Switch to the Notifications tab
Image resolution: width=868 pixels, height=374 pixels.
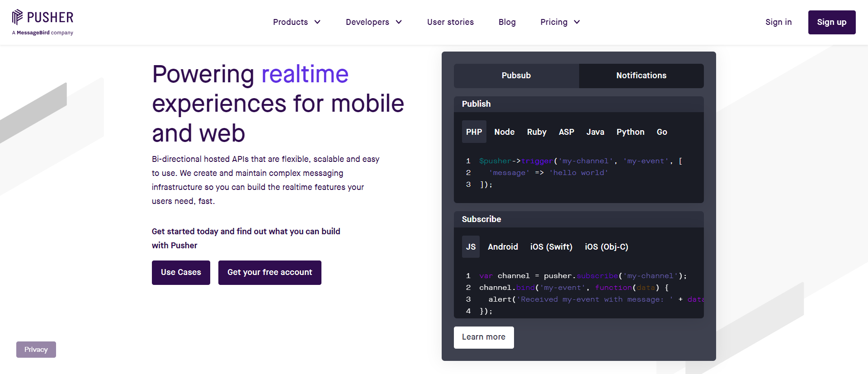point(641,76)
